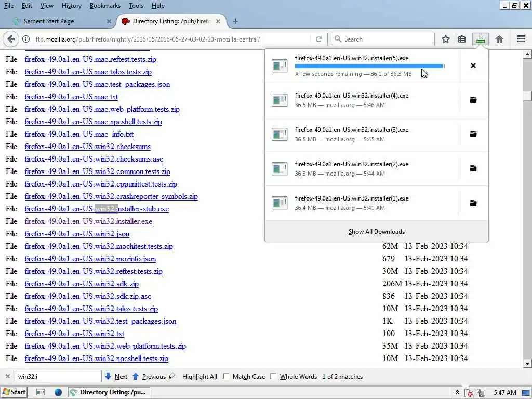The height and width of the screenshot is (399, 532).
Task: Click the 5:47 AM system clock
Action: tap(505, 393)
